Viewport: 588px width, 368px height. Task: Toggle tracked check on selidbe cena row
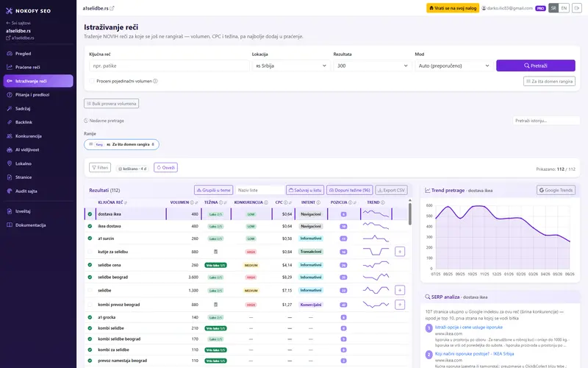click(90, 265)
